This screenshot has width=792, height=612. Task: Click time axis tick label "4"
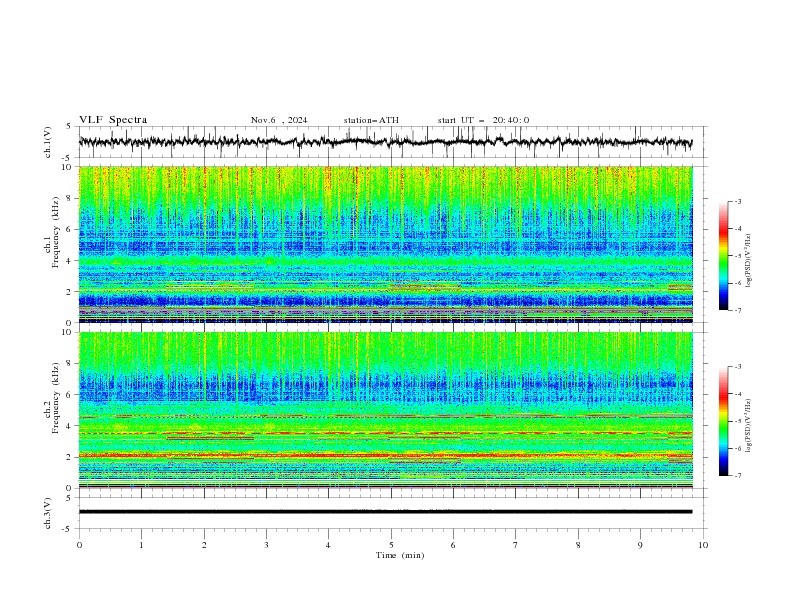(x=328, y=545)
